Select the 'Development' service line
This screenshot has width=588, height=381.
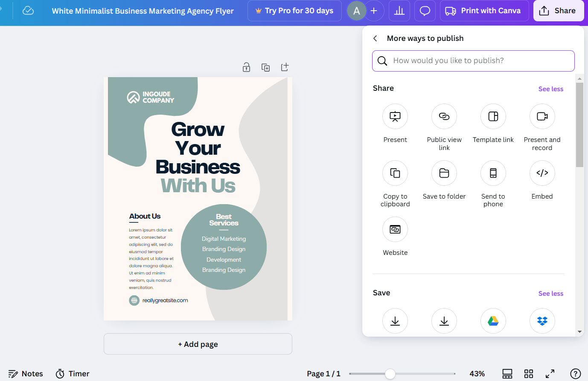224,260
